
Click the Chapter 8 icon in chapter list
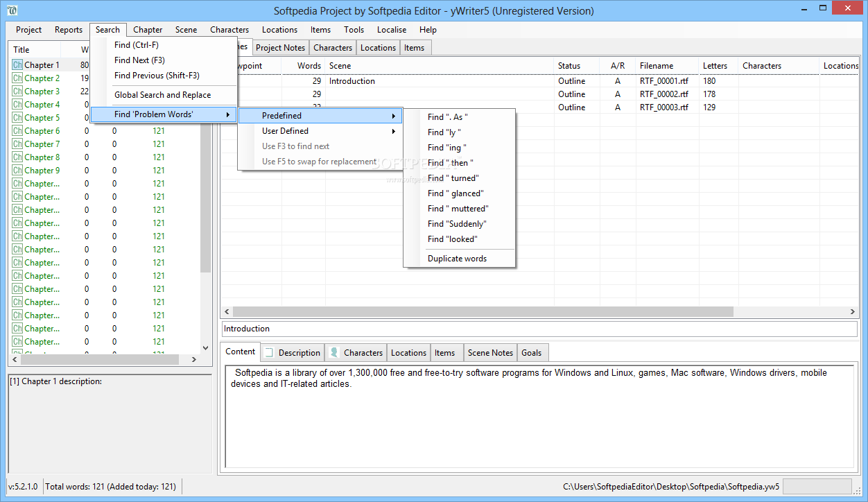coord(17,157)
